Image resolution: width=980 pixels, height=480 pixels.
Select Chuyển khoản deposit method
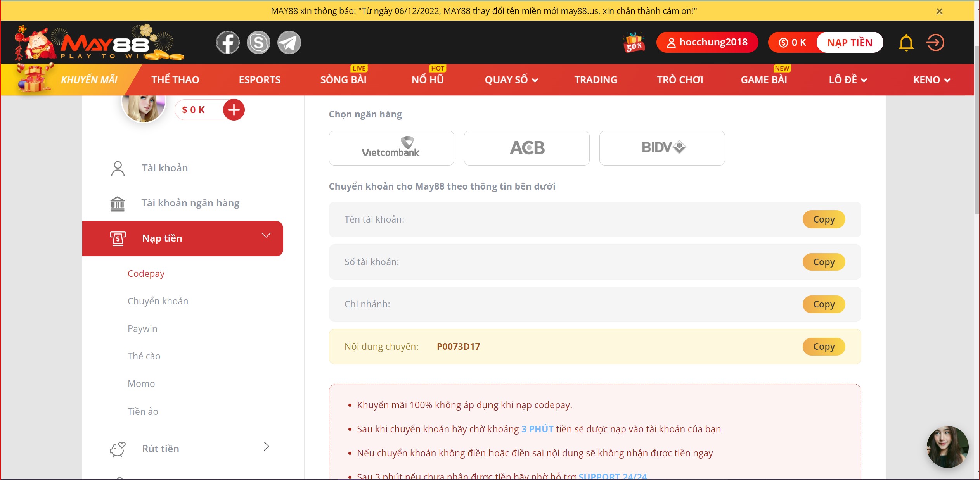tap(158, 301)
